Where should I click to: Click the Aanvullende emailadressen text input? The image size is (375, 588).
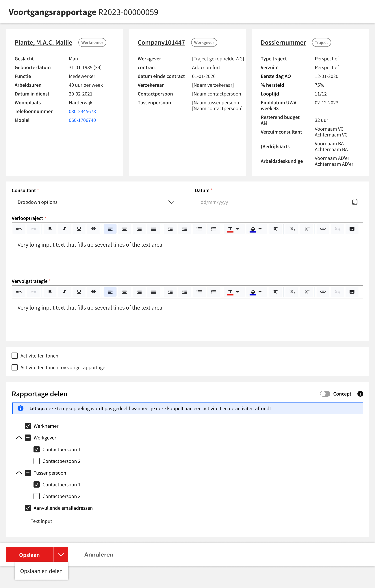[194, 521]
